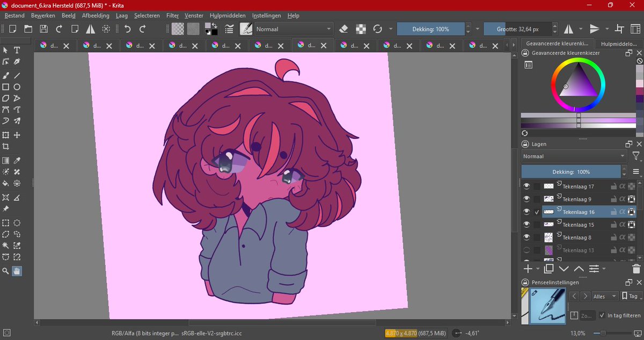Open the layer blending mode dropdown

(x=574, y=156)
